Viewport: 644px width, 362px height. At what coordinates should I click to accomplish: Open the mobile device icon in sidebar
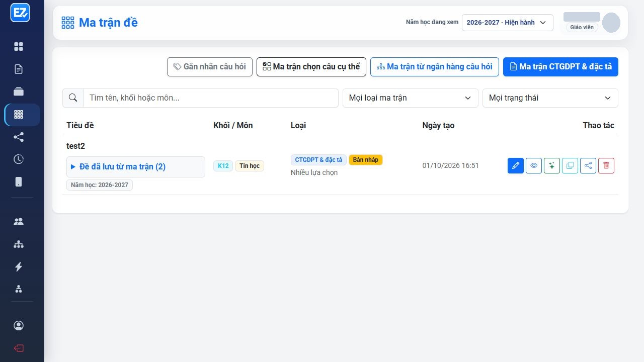pos(19,182)
